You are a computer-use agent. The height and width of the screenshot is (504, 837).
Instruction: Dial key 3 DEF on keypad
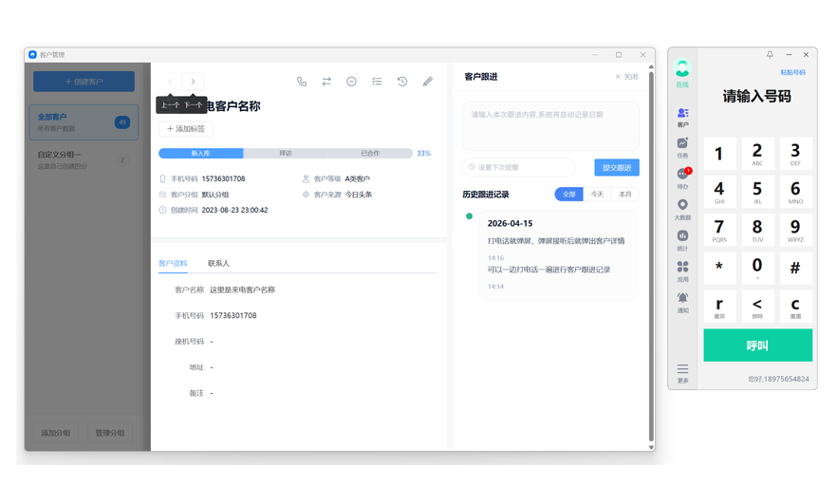tap(795, 154)
